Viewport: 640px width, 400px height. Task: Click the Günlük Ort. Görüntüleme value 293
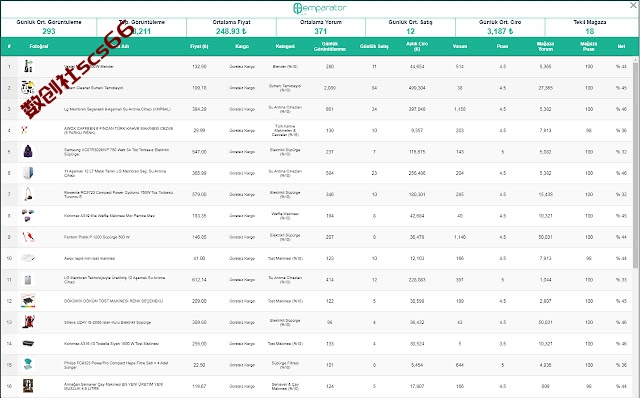49,31
